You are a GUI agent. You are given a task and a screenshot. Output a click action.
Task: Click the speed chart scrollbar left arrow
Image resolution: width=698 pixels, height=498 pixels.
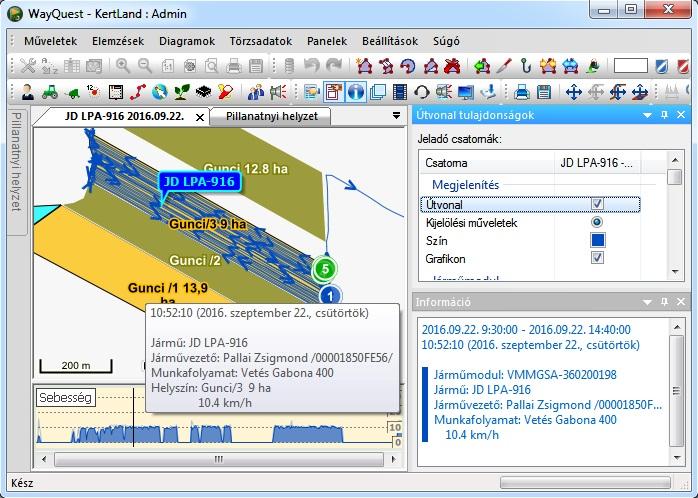pyautogui.click(x=44, y=459)
